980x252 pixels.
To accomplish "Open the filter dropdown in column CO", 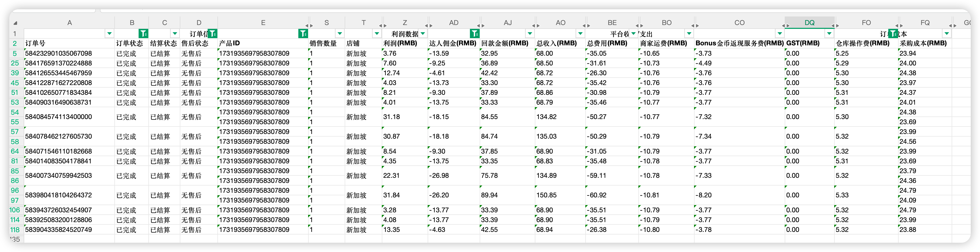I will pos(780,33).
